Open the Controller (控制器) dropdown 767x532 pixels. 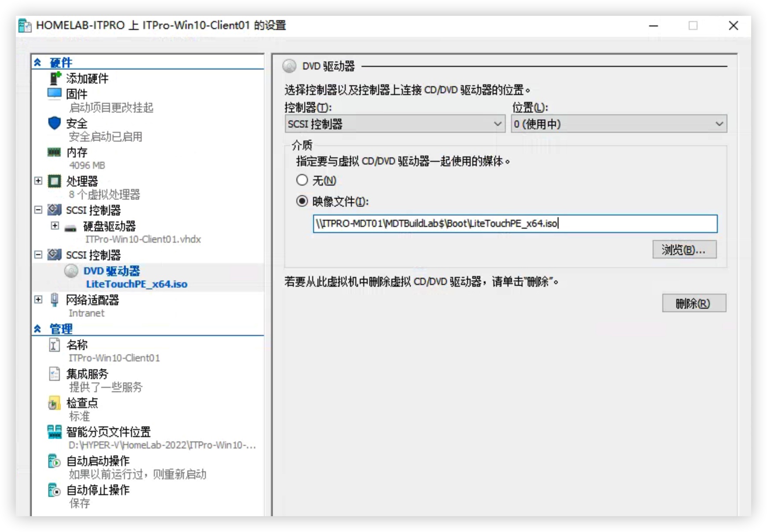pyautogui.click(x=394, y=124)
